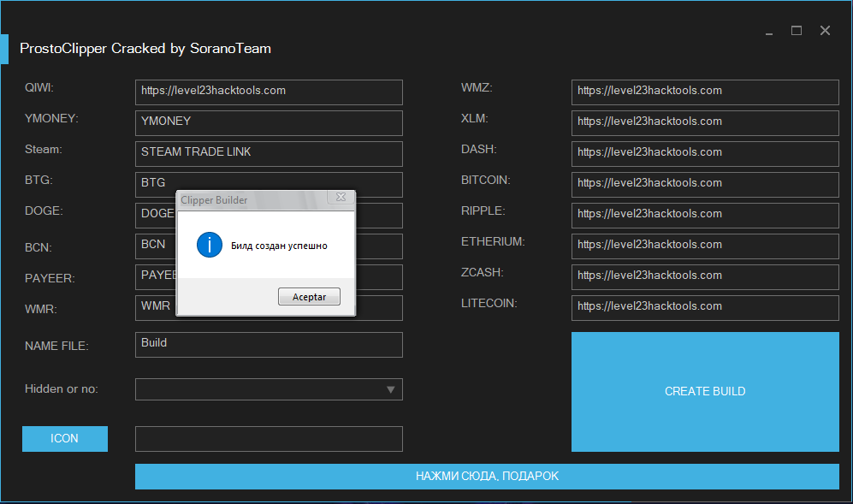Maximize the ProstoClipper window
Screen dimensions: 853x504
tap(797, 31)
